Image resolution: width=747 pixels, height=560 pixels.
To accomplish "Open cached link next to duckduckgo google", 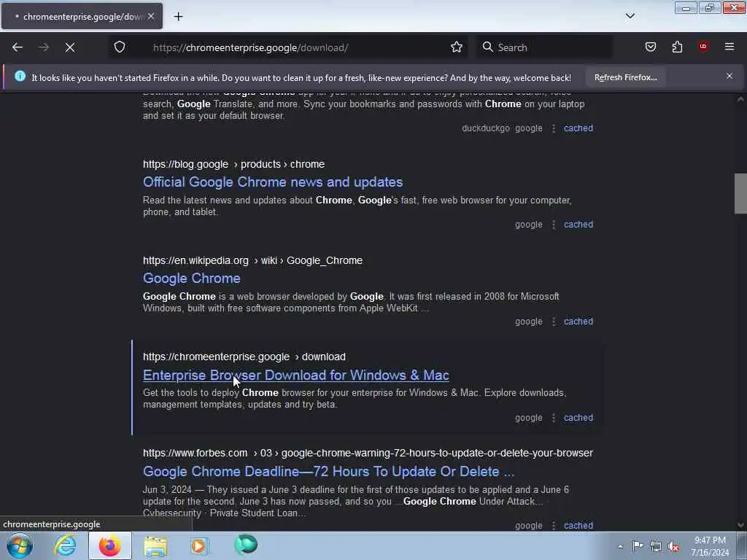I will [578, 128].
